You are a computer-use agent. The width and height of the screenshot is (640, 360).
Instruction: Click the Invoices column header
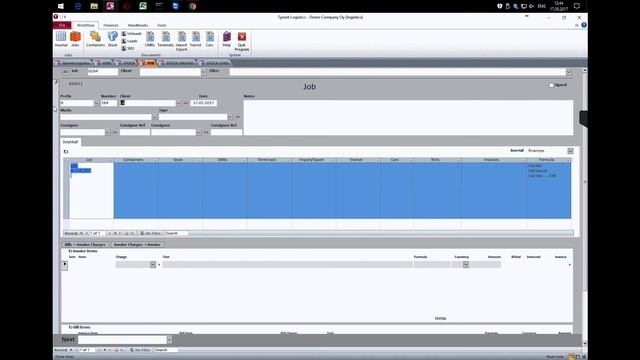494,160
